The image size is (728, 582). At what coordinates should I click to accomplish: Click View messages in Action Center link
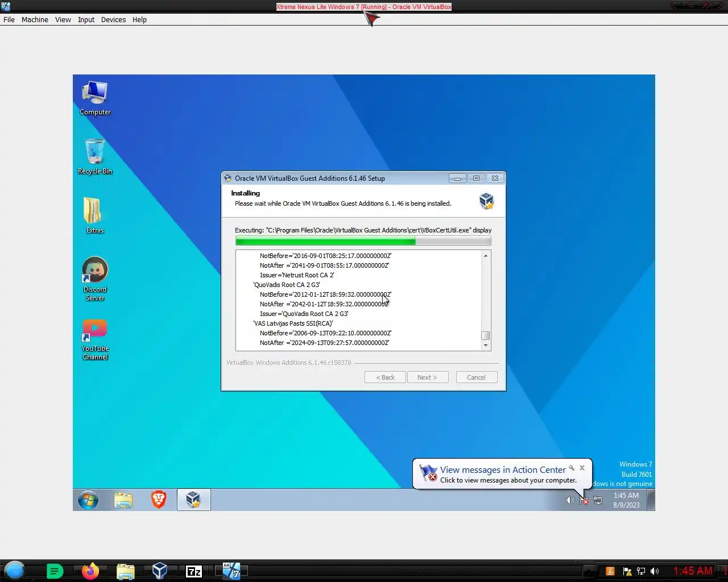coord(503,470)
